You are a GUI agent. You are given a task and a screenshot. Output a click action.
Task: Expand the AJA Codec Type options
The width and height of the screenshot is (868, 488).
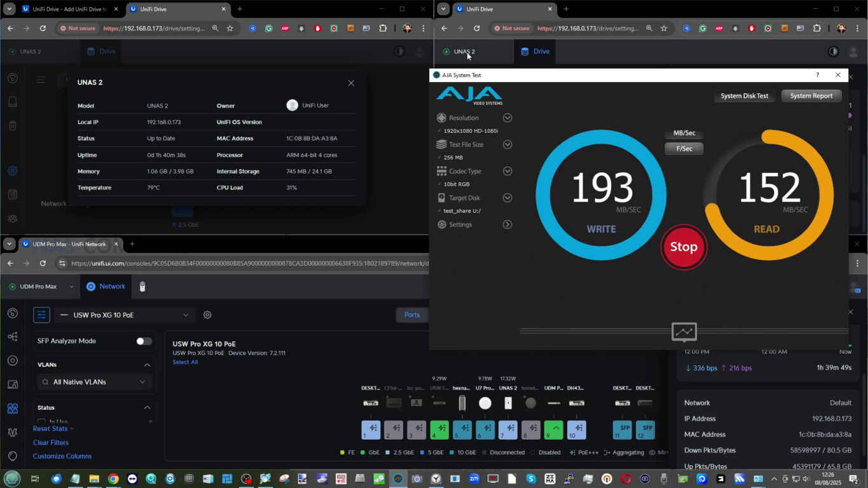point(507,171)
